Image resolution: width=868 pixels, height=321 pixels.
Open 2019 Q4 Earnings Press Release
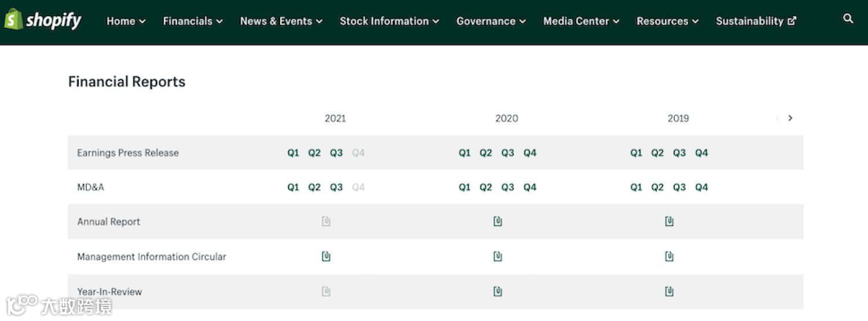point(702,153)
